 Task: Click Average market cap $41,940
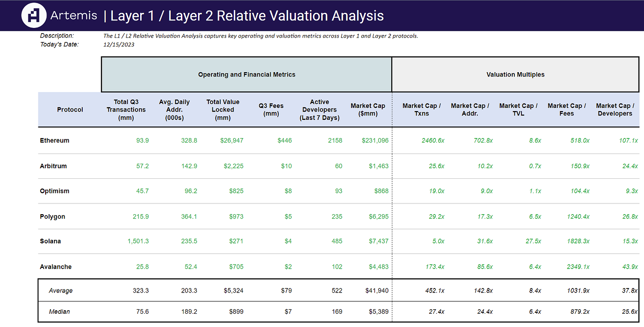tap(377, 291)
